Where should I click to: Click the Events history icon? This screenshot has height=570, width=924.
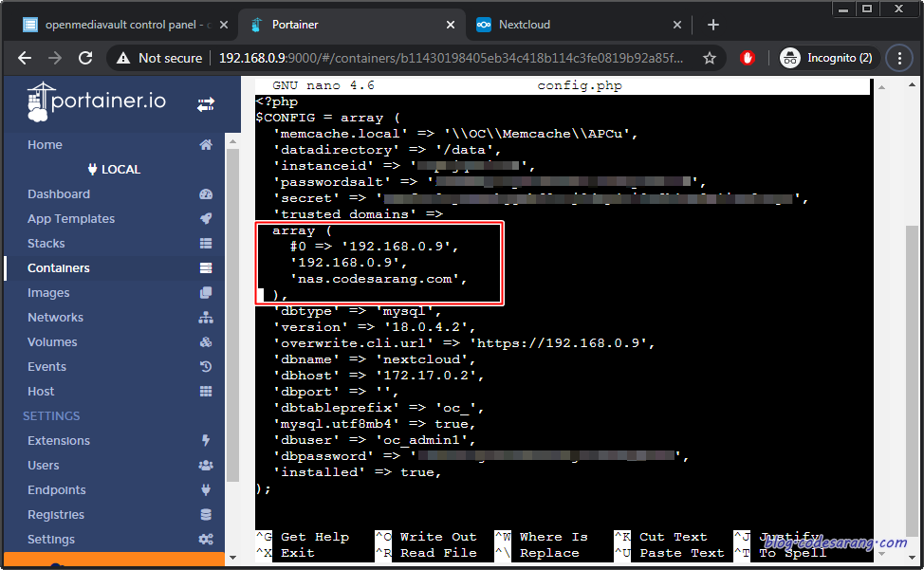[206, 366]
